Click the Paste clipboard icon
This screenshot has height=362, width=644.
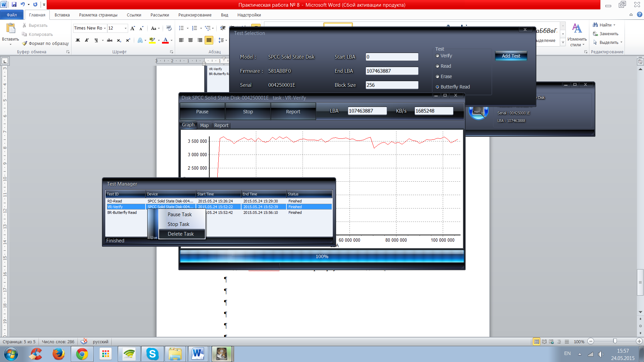pos(10,28)
